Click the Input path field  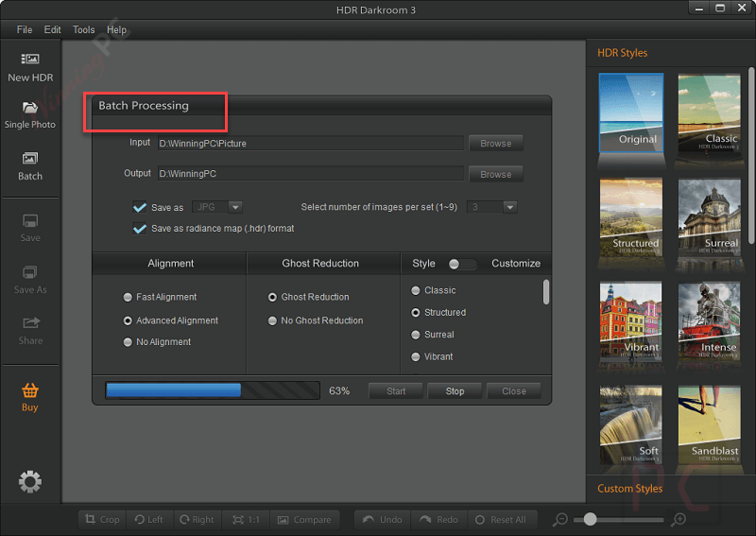pyautogui.click(x=311, y=144)
